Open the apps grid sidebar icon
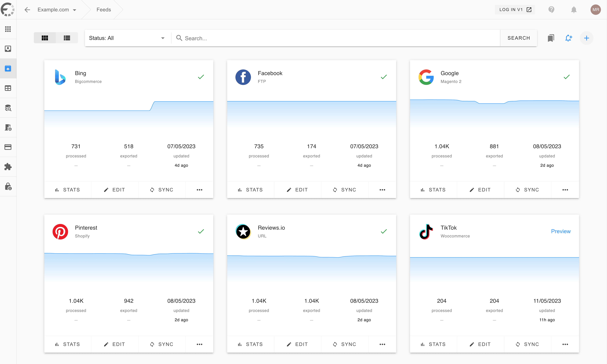 click(8, 29)
